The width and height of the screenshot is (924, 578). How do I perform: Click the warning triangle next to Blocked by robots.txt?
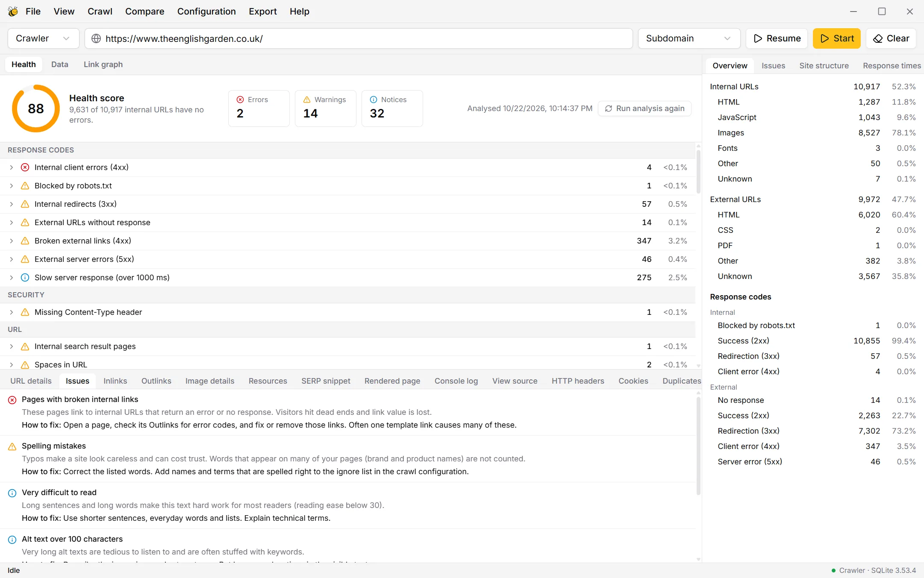[25, 186]
